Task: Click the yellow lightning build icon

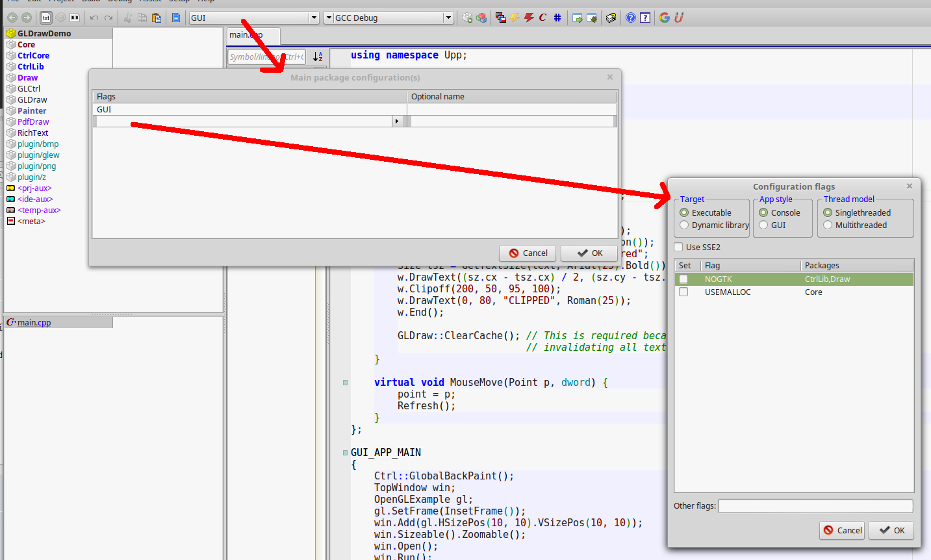Action: [x=515, y=18]
